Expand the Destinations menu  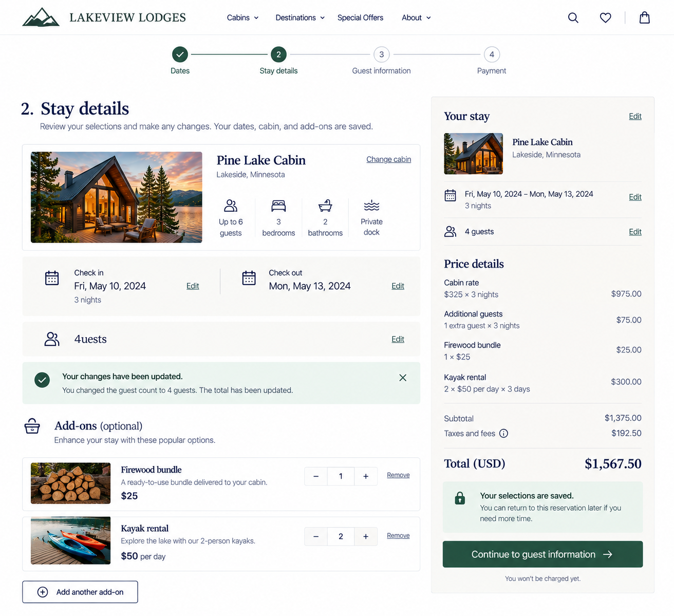tap(300, 17)
